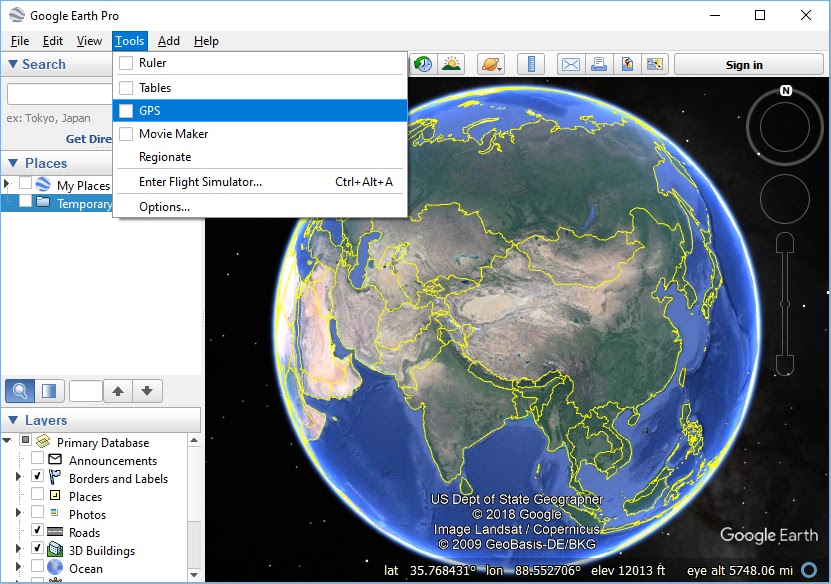This screenshot has height=584, width=831.
Task: Open the Edit menu
Action: pos(53,41)
